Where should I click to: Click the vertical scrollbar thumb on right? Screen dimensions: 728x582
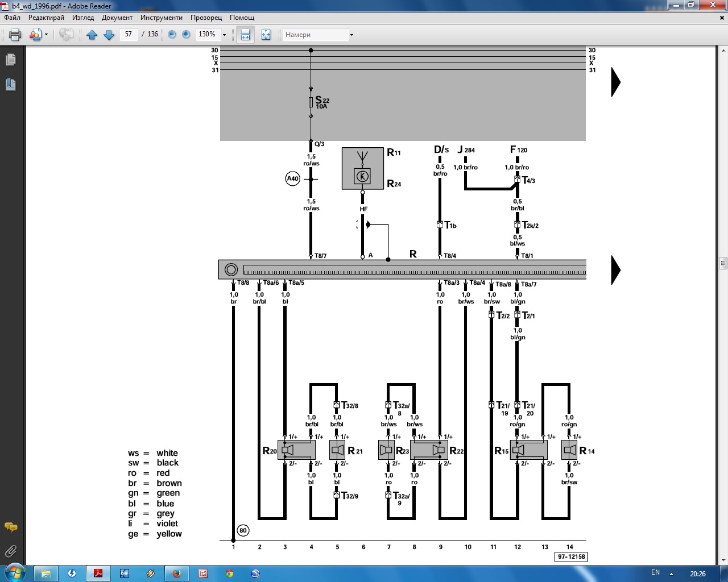723,263
